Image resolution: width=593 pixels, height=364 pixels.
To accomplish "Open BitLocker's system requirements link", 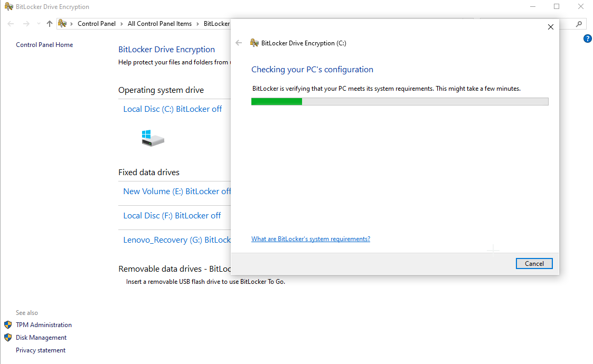I will coord(310,238).
